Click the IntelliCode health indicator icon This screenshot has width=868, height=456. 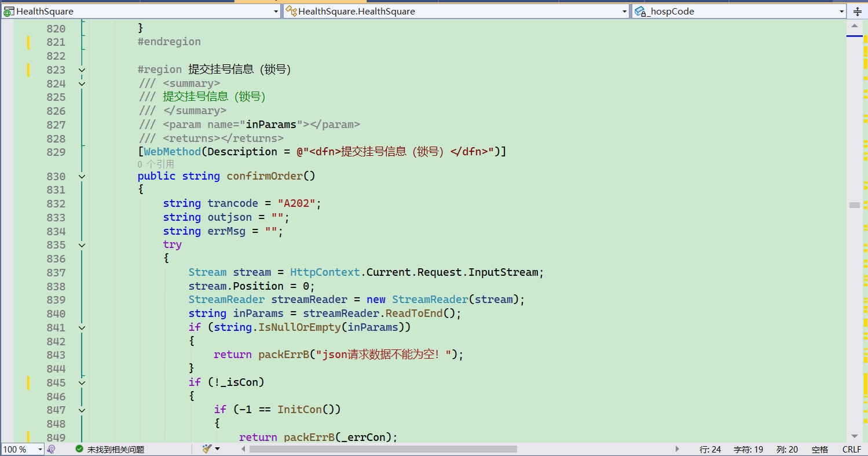click(x=51, y=449)
